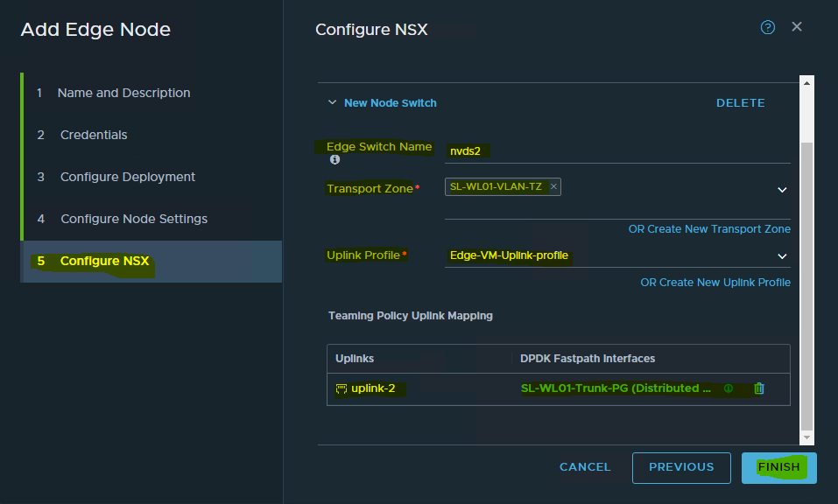Screen dimensions: 838x504
Task: Collapse the New Node Switch section
Action: [x=333, y=102]
